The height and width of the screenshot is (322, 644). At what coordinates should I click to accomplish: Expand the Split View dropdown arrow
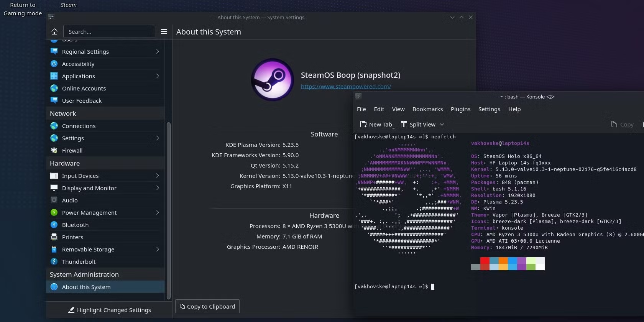coord(442,124)
